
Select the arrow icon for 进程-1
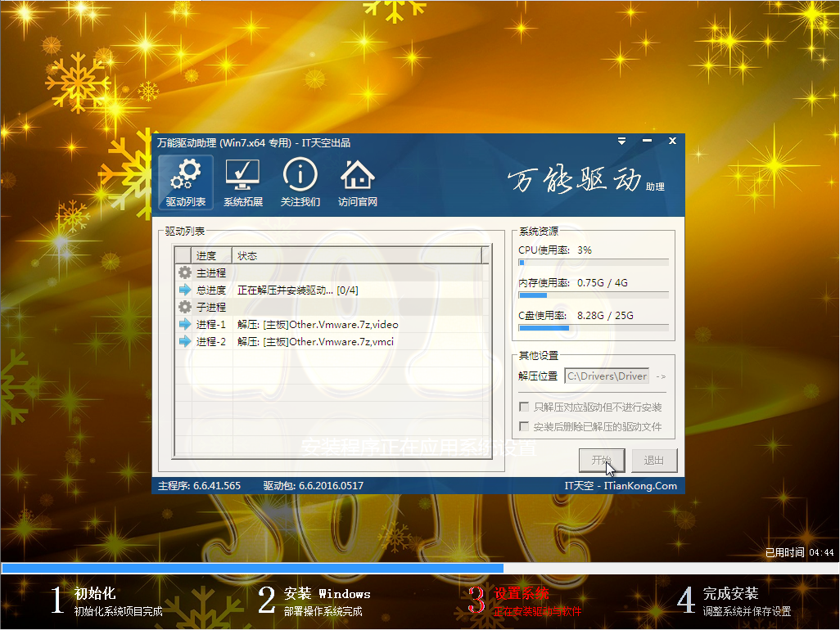(183, 324)
